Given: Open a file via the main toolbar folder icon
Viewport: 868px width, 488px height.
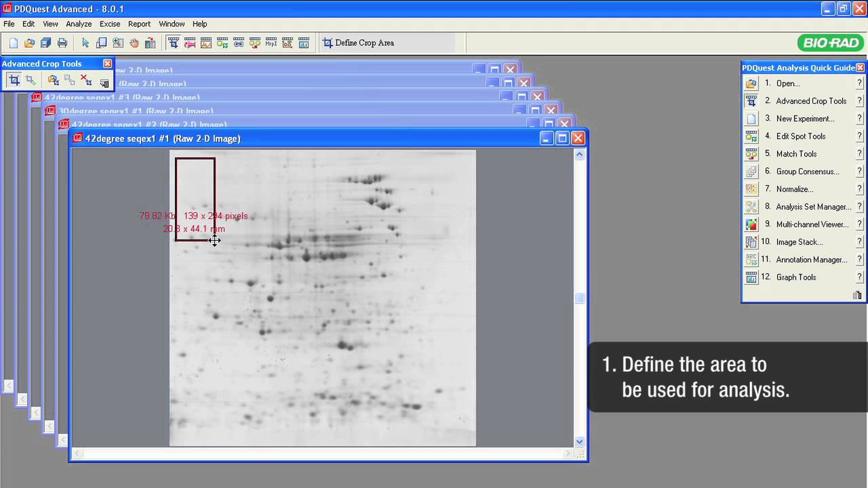Looking at the screenshot, I should (x=29, y=43).
